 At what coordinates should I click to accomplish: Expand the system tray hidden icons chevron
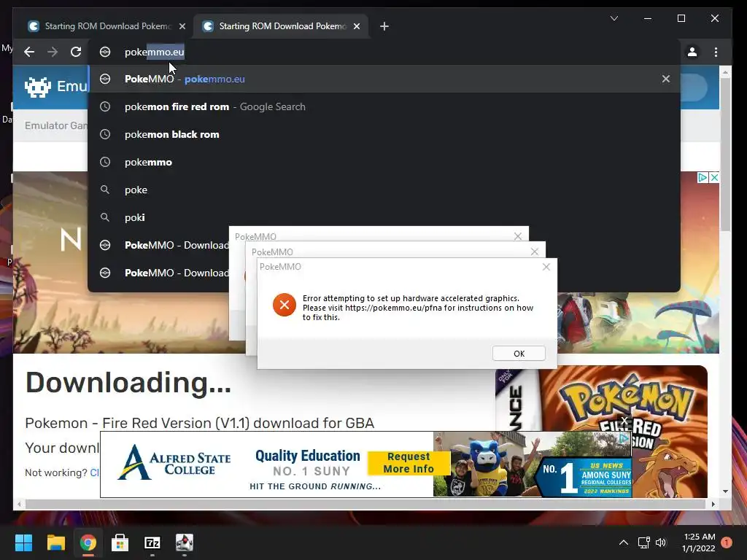(x=623, y=542)
